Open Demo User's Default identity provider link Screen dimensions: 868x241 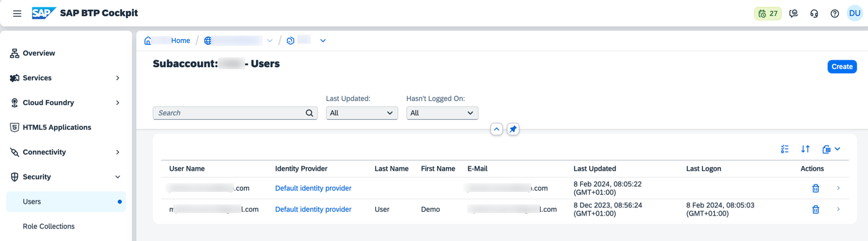point(313,209)
